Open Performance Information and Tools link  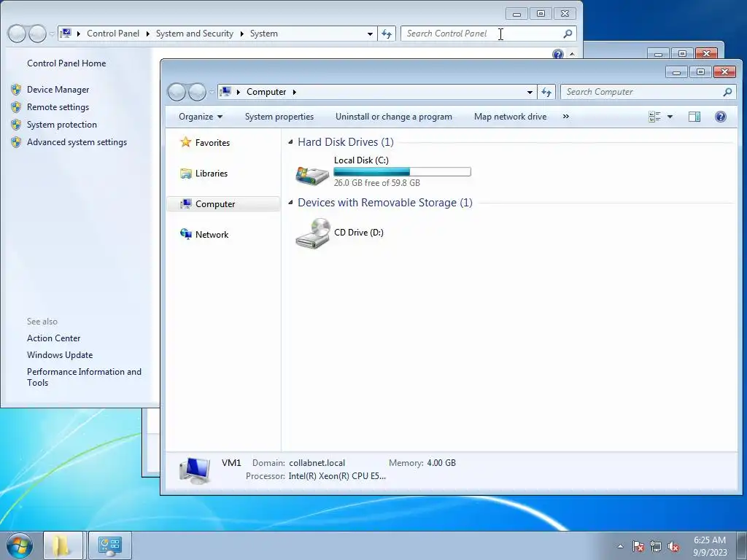pos(84,377)
